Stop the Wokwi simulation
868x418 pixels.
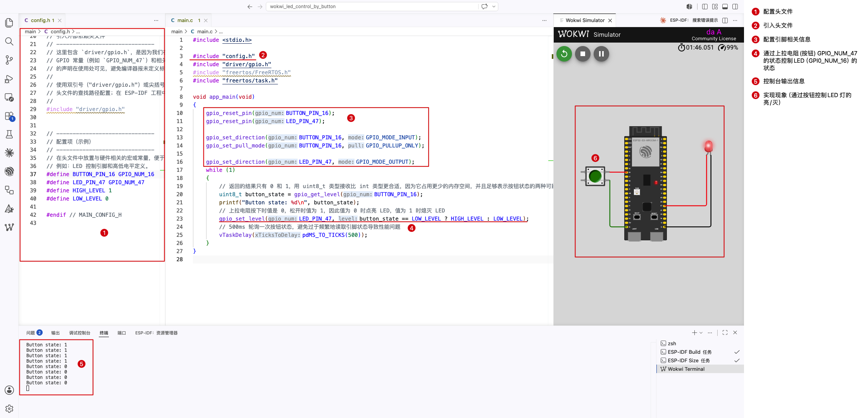[583, 54]
